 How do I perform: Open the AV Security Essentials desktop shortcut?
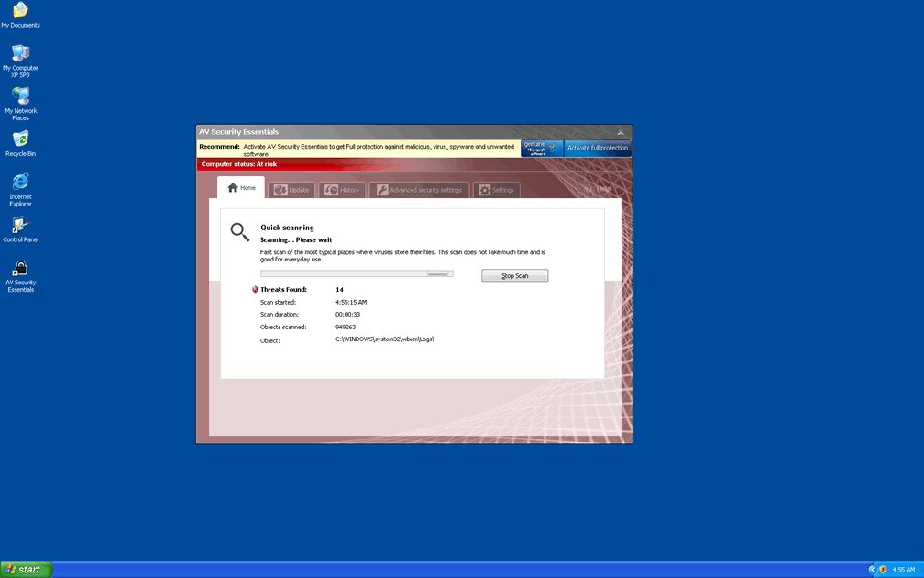pyautogui.click(x=20, y=270)
